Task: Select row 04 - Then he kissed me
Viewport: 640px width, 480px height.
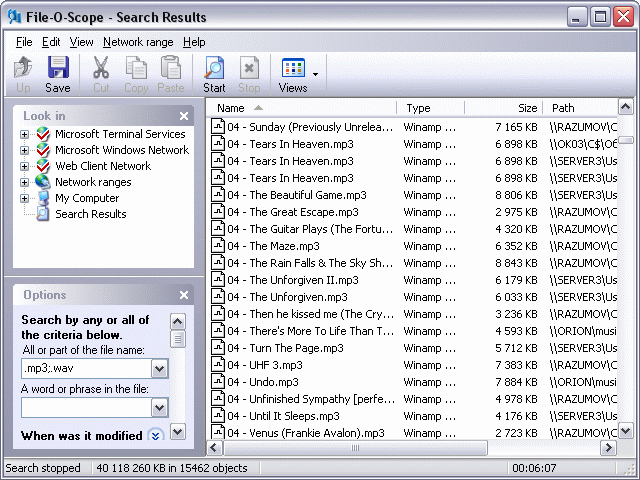Action: [413, 314]
